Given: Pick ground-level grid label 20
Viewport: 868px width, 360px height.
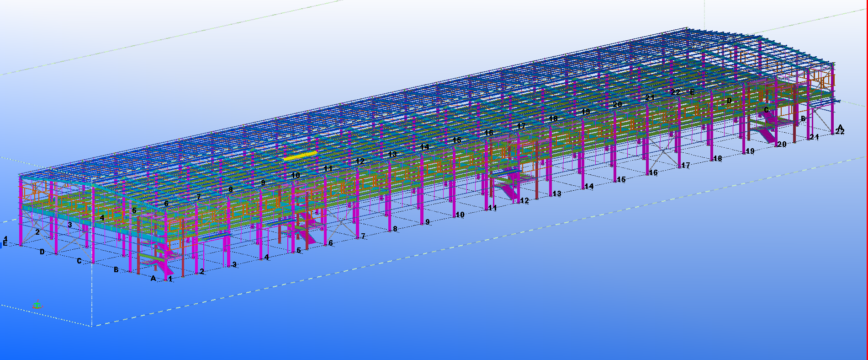Looking at the screenshot, I should coord(782,144).
